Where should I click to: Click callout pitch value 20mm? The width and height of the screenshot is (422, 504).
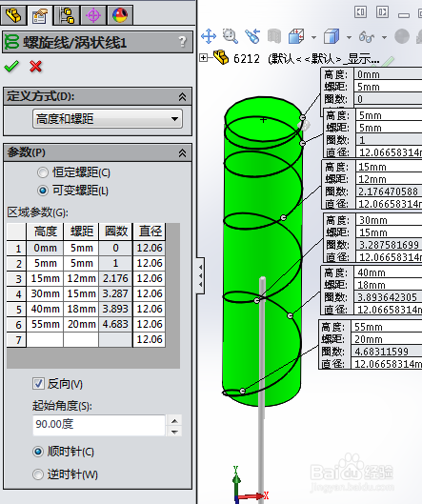coord(387,339)
